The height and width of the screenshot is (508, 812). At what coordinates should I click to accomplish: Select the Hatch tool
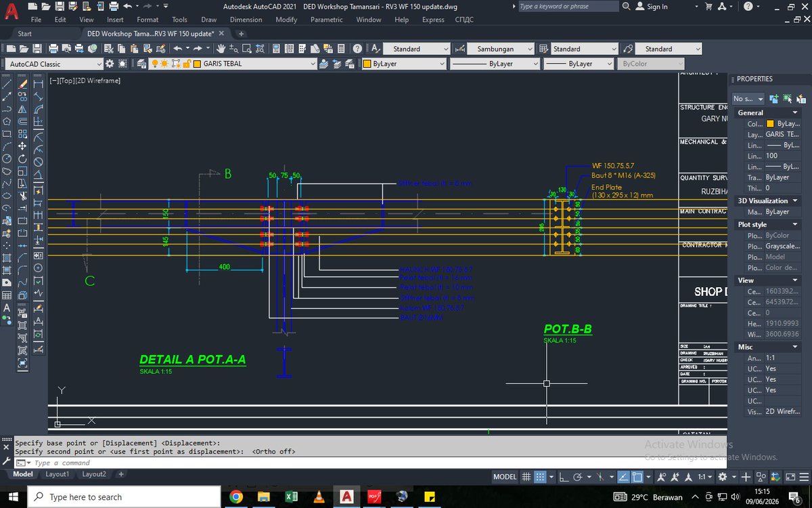[x=7, y=257]
